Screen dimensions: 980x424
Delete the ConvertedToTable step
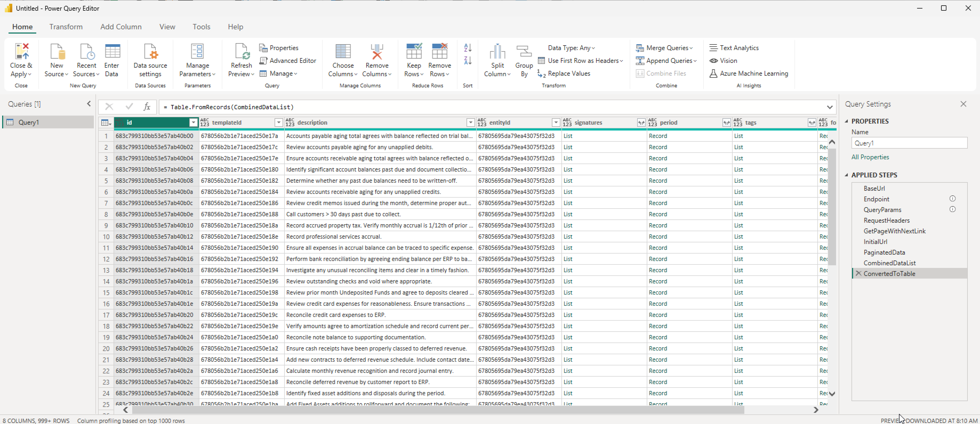point(858,274)
